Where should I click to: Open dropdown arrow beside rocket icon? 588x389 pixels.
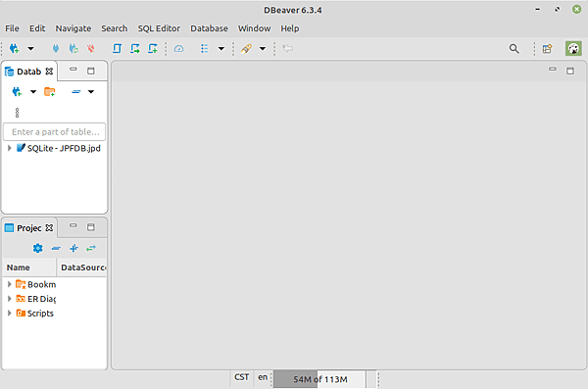click(263, 48)
